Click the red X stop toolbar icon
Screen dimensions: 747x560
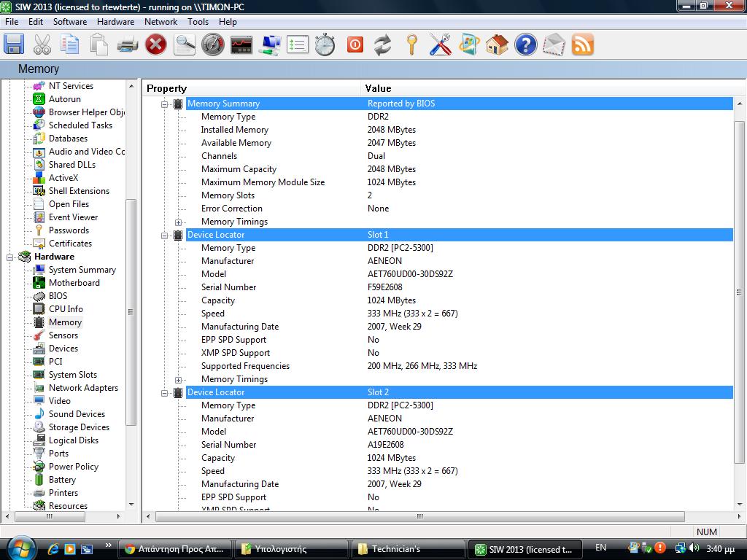pyautogui.click(x=156, y=44)
